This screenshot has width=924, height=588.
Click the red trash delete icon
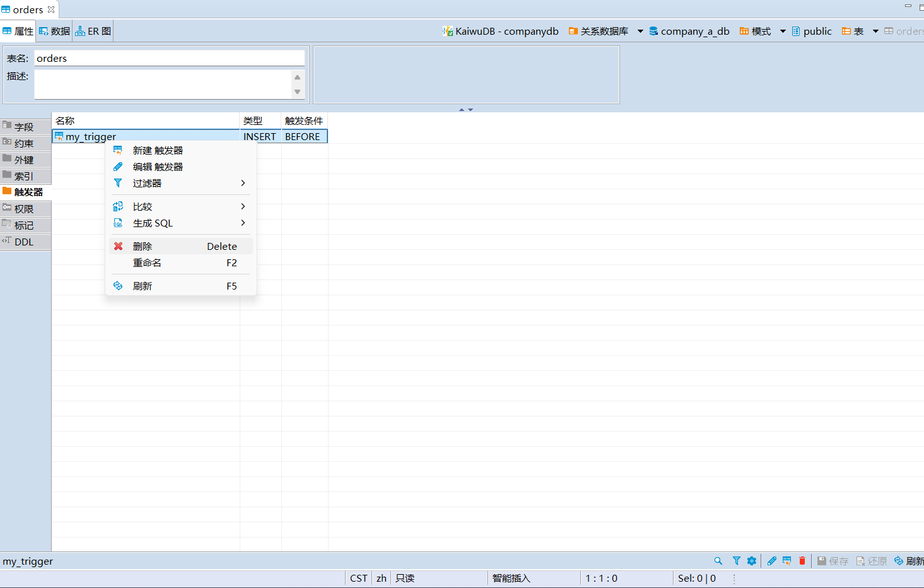(x=802, y=561)
